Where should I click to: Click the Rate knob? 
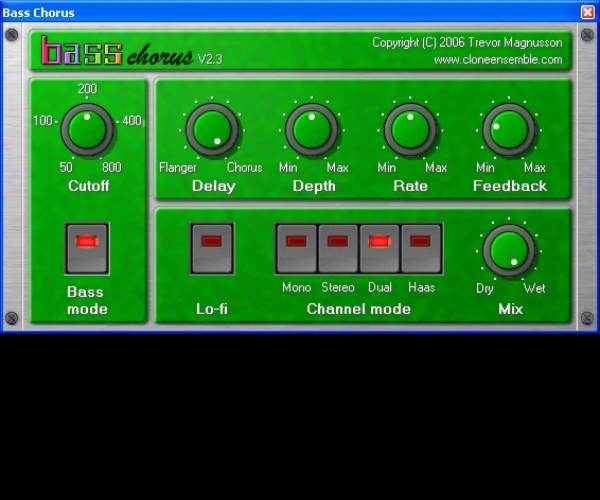[410, 130]
